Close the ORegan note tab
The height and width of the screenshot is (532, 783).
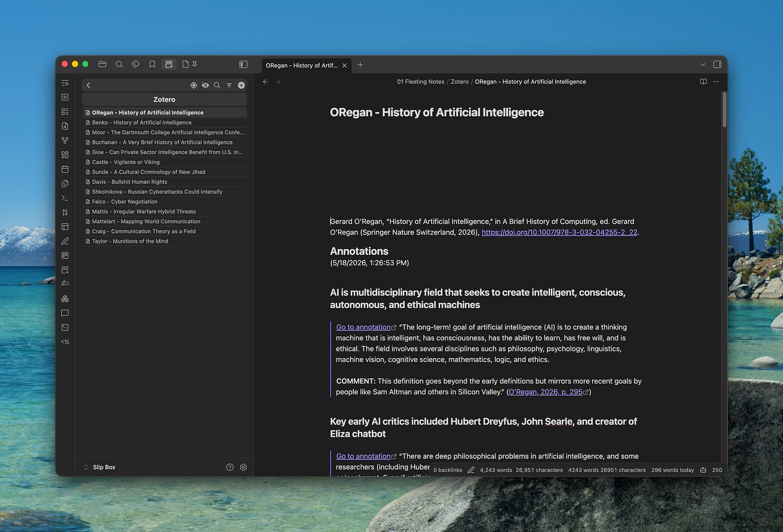point(345,65)
